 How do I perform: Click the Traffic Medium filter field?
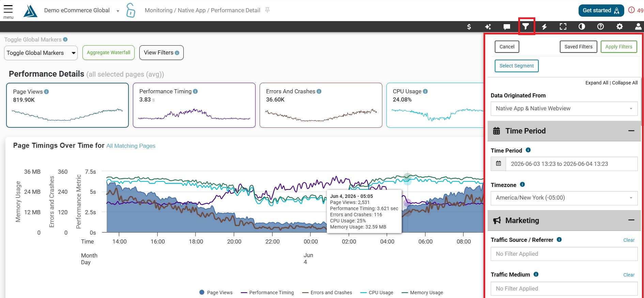coord(564,288)
